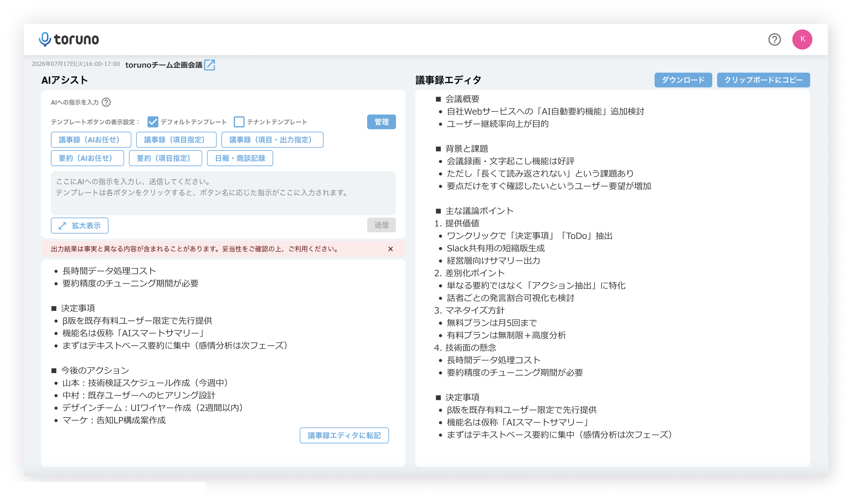852x504 pixels.
Task: Click editor line 3. マネタイズ方針
Action: click(469, 310)
